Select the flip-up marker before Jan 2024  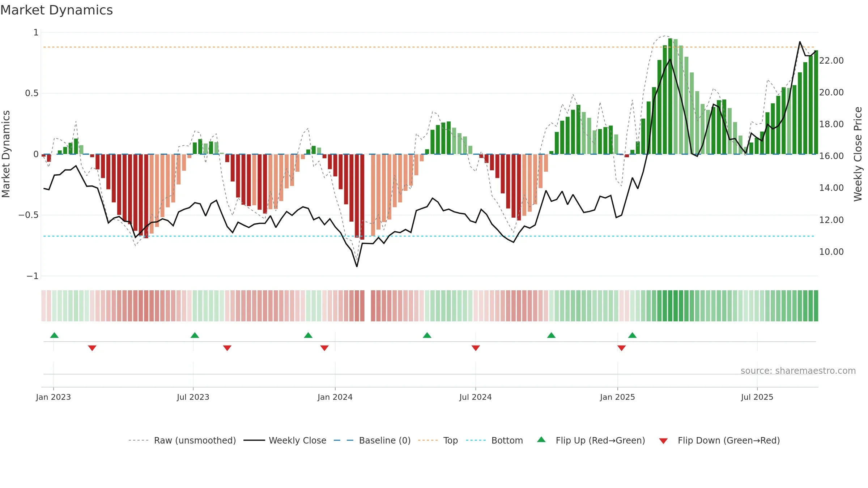(308, 335)
